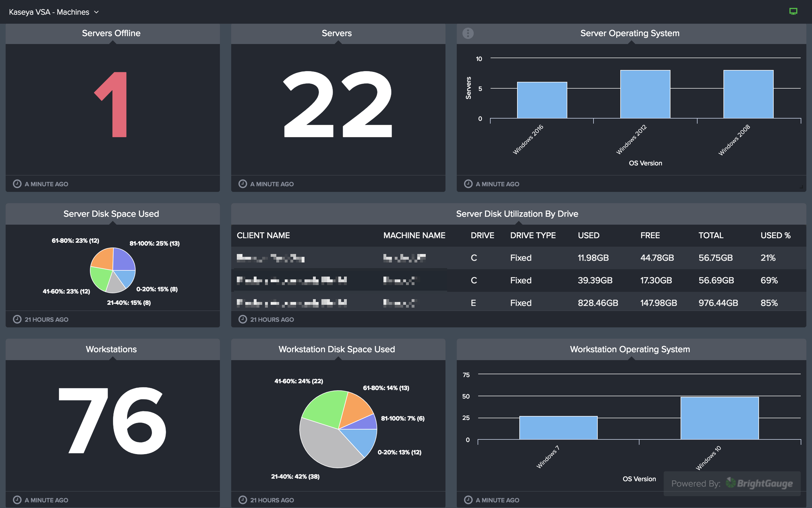Click the 61-80%: 14% (13) pie label
Screen dimensions: 812x508
386,388
